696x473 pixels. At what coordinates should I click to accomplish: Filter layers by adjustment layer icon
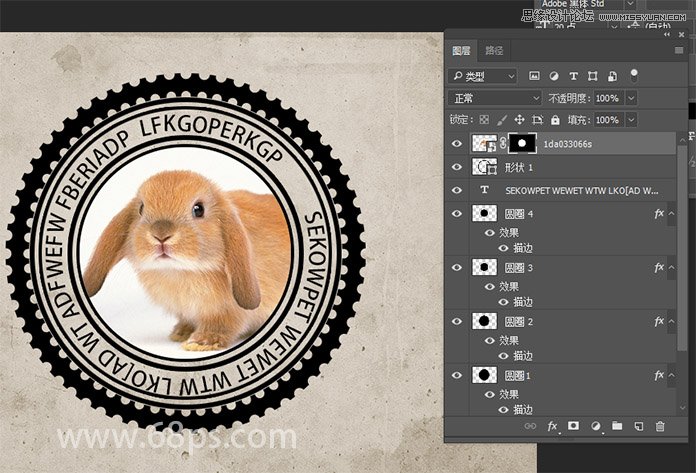(554, 76)
